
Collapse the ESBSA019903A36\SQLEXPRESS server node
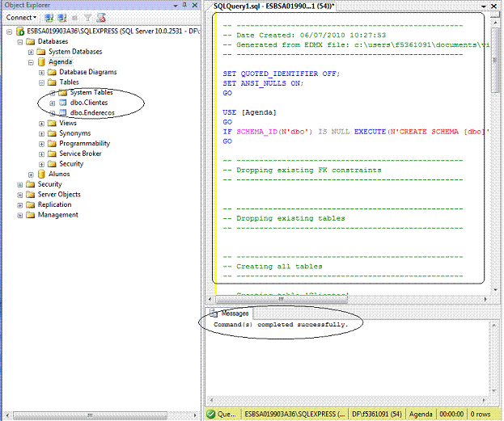pyautogui.click(x=10, y=32)
